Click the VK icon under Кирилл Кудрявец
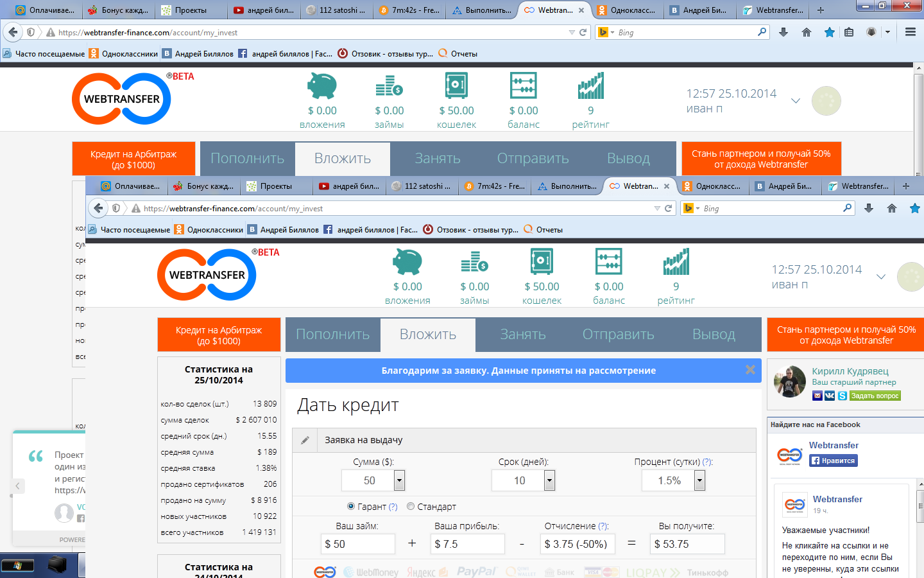Viewport: 924px width, 578px height. click(x=830, y=396)
